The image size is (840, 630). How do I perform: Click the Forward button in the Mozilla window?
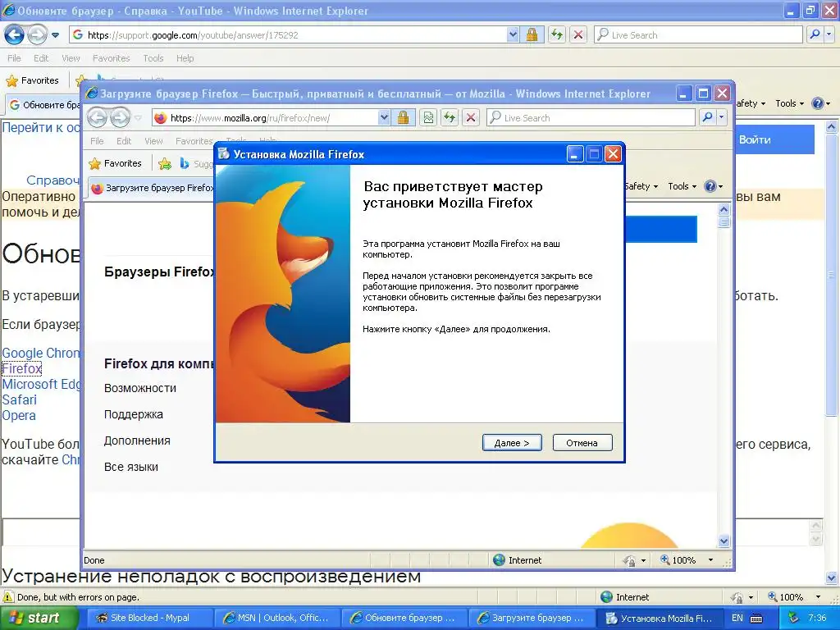point(120,118)
